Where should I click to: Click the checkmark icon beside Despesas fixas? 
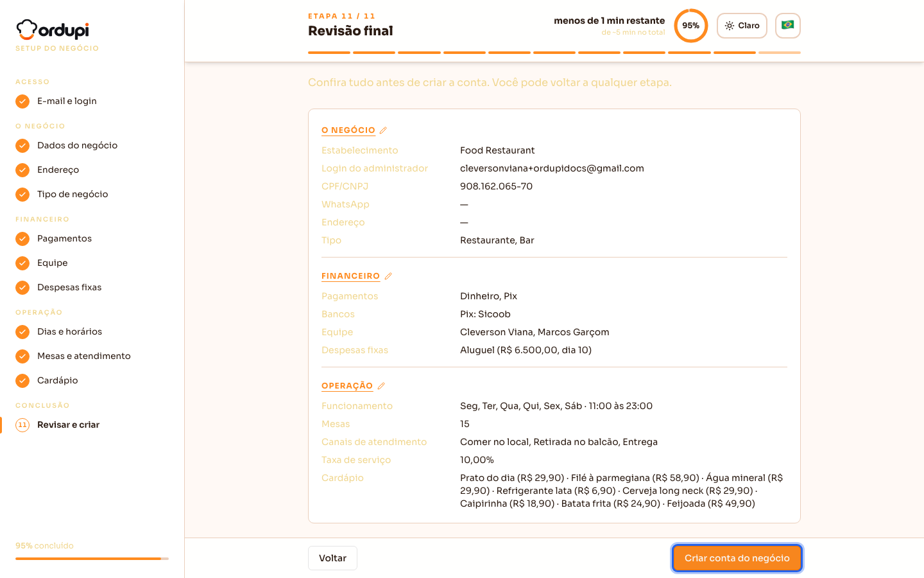click(x=22, y=288)
